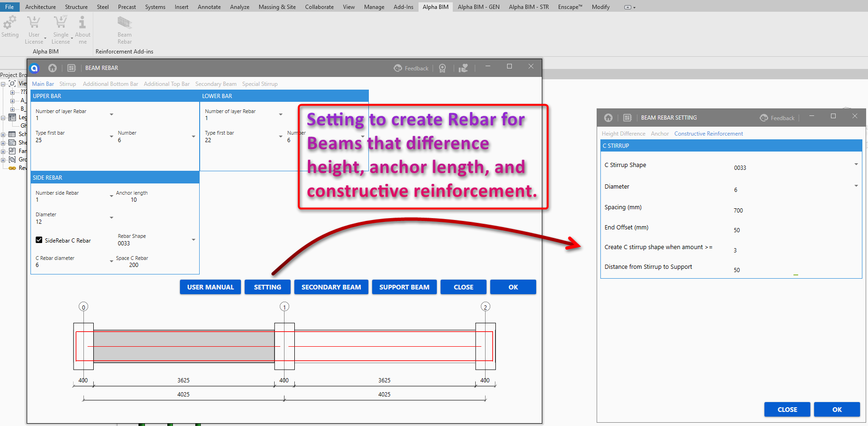Viewport: 868px width, 426px height.
Task: Open Lower Bar Type first bar dropdown
Action: coord(281,137)
